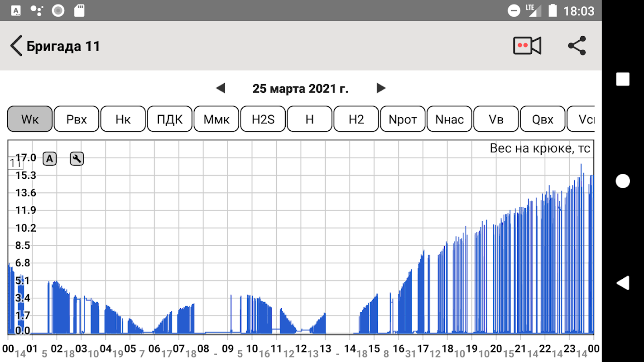Select the Нк parameter tab
644x362 pixels.
click(123, 119)
